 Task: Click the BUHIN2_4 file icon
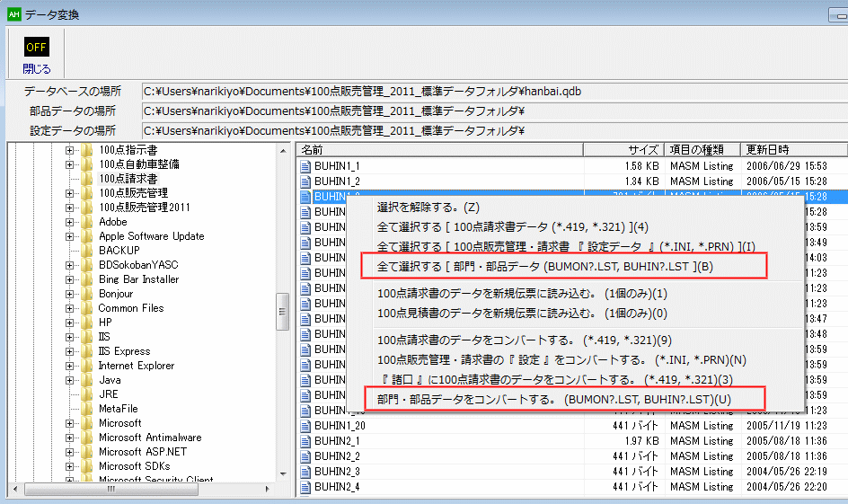(x=305, y=487)
